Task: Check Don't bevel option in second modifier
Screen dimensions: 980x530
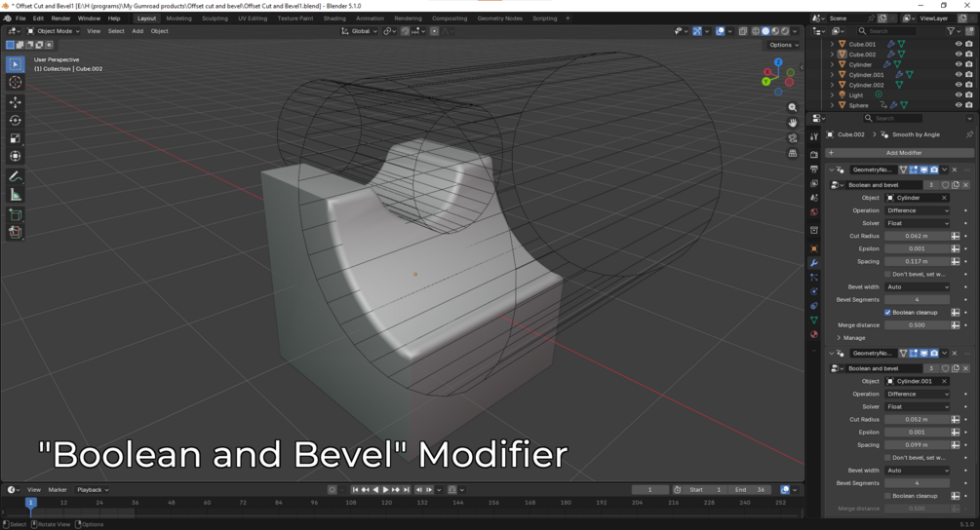Action: (x=887, y=458)
